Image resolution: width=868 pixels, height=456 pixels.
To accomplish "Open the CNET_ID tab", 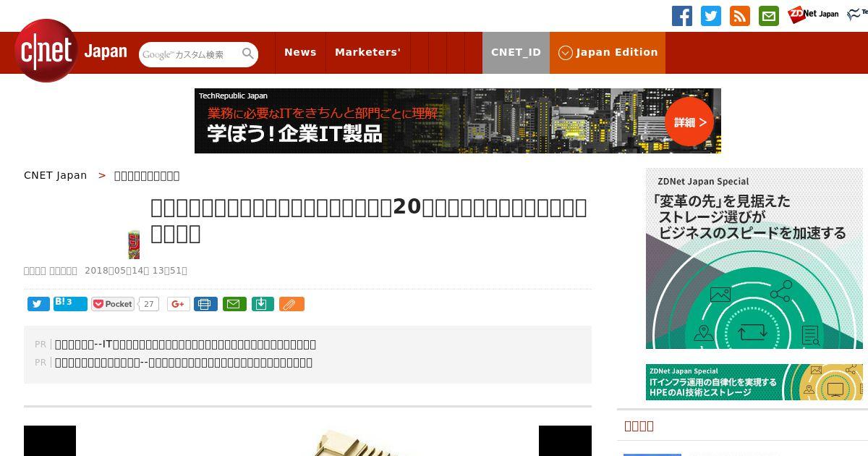I will pos(516,52).
